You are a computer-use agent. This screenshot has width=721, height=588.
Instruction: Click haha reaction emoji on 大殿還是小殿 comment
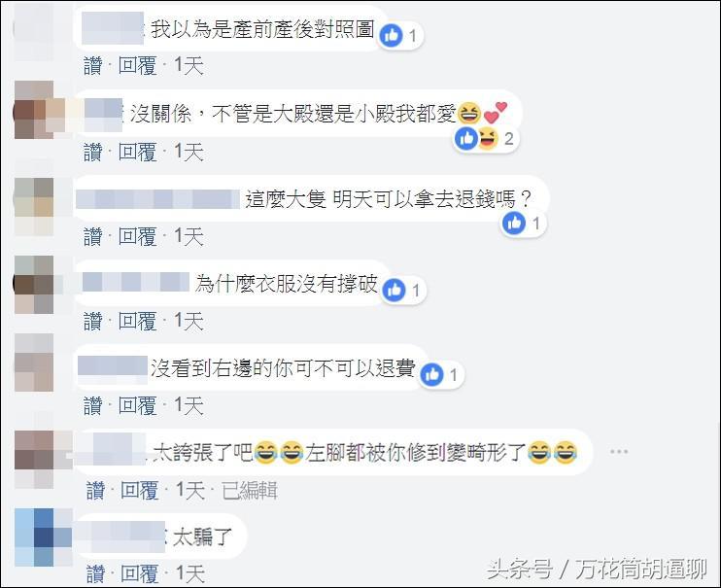(x=488, y=138)
